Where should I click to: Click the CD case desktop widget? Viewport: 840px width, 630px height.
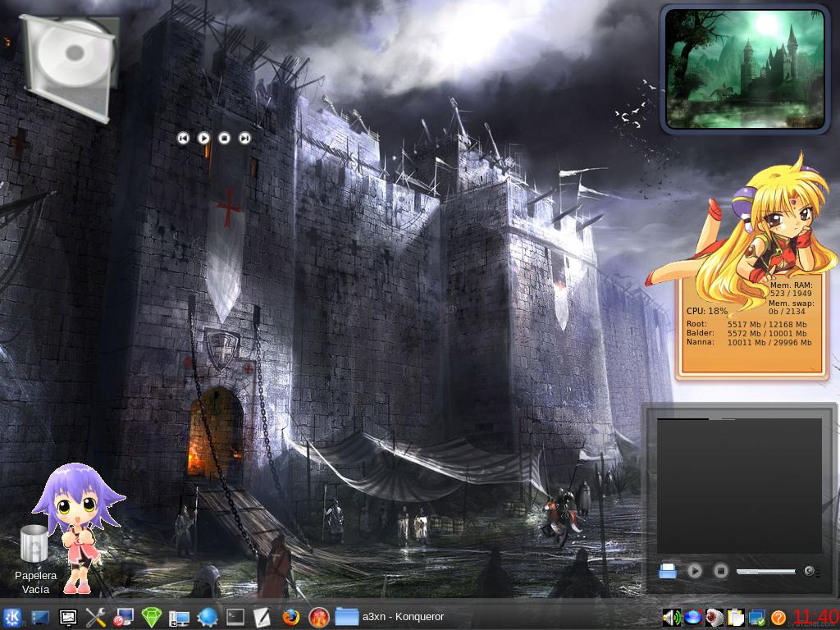[70, 67]
